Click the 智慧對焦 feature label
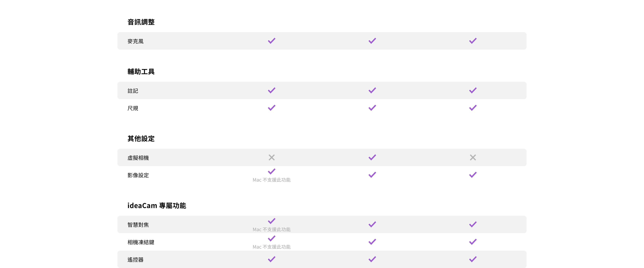 pos(138,225)
